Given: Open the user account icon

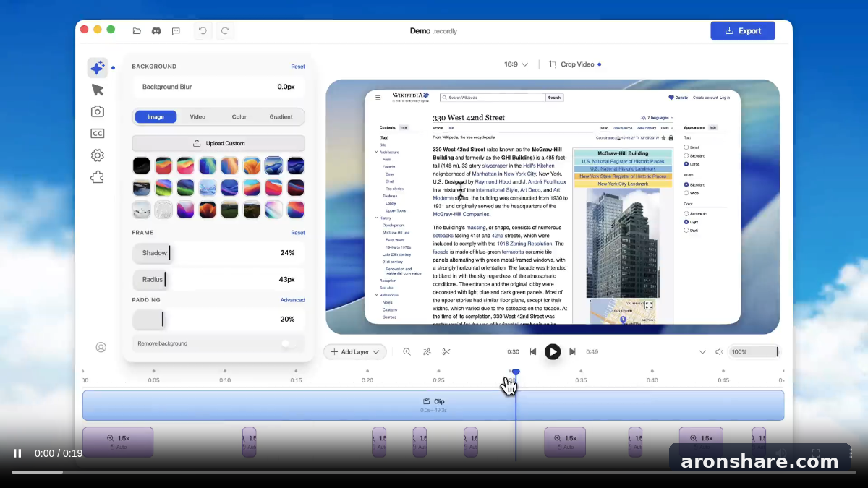Looking at the screenshot, I should [101, 347].
